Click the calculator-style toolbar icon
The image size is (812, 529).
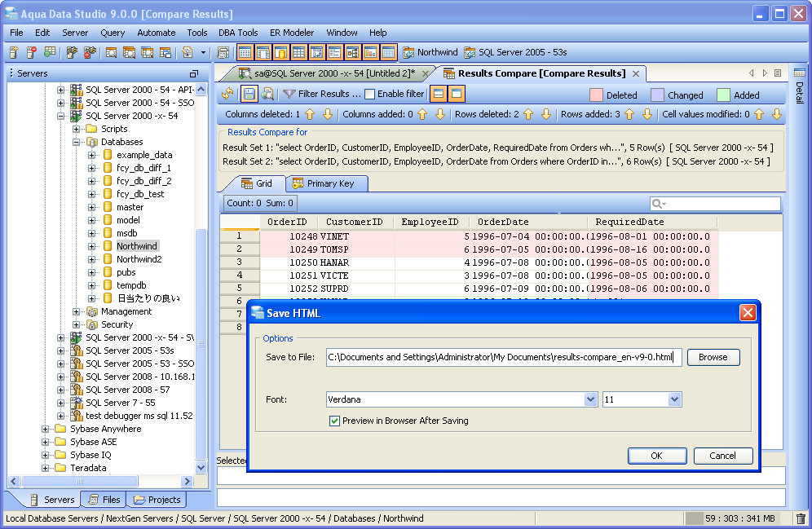tap(223, 52)
